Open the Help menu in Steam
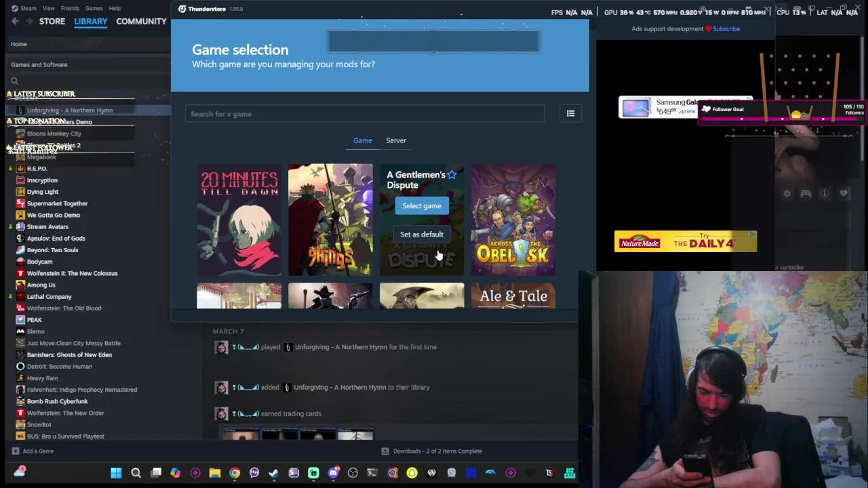 point(115,8)
